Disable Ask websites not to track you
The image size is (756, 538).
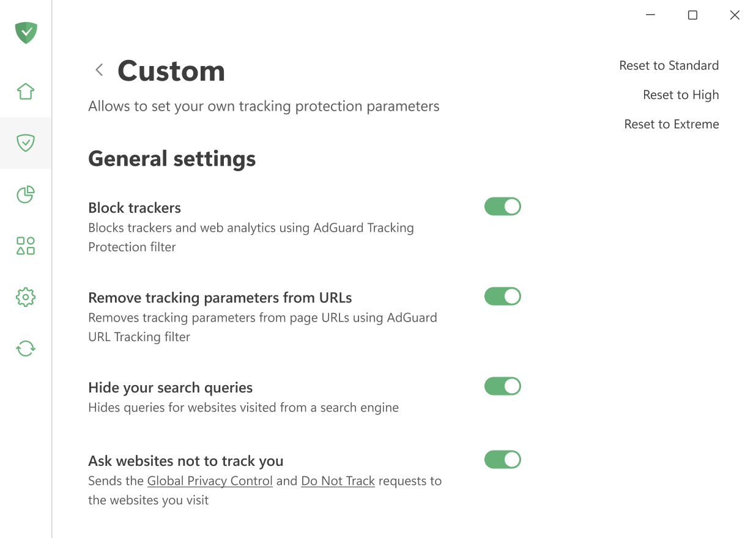[x=503, y=459]
